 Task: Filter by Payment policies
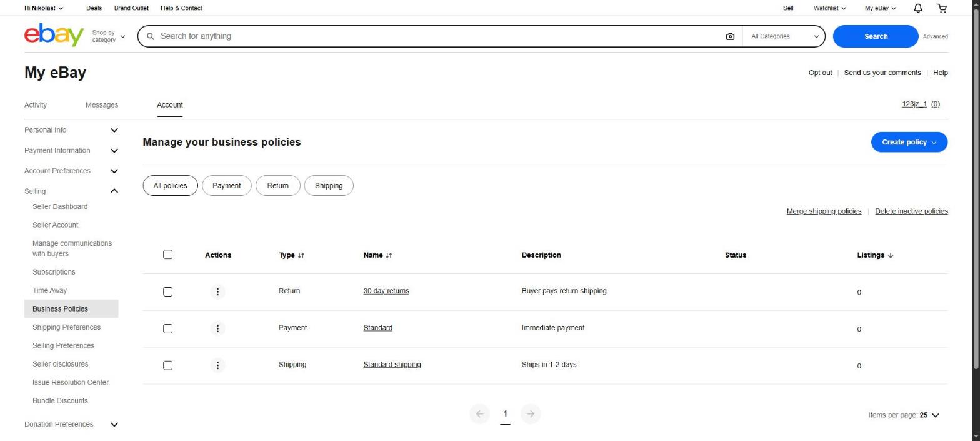pos(226,186)
